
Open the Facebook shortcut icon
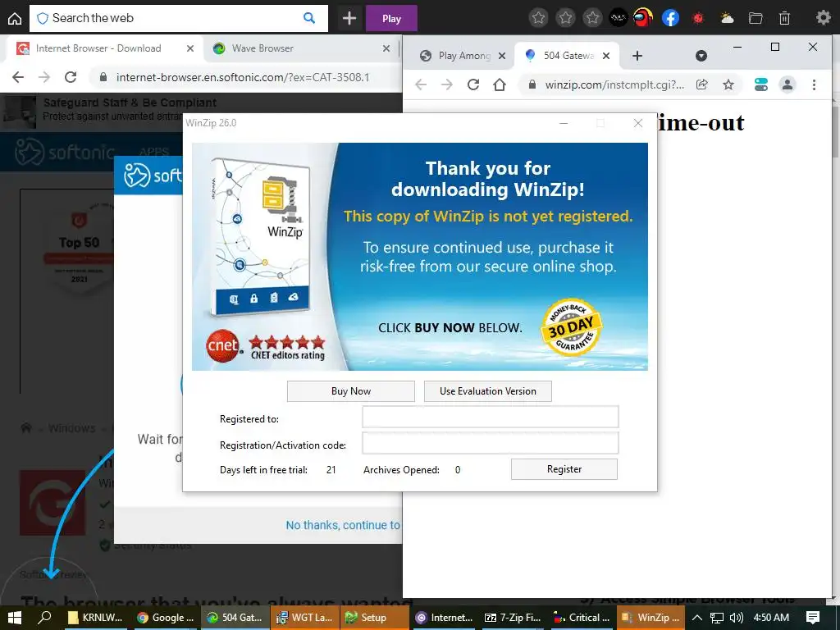671,18
